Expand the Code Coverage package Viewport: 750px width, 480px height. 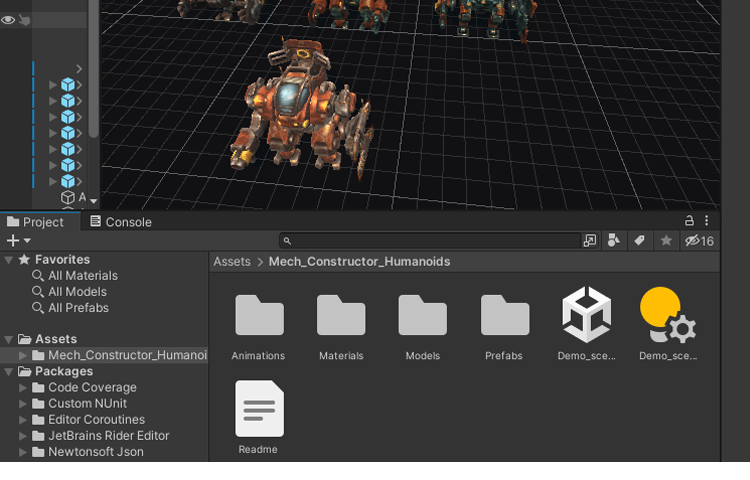pos(24,388)
